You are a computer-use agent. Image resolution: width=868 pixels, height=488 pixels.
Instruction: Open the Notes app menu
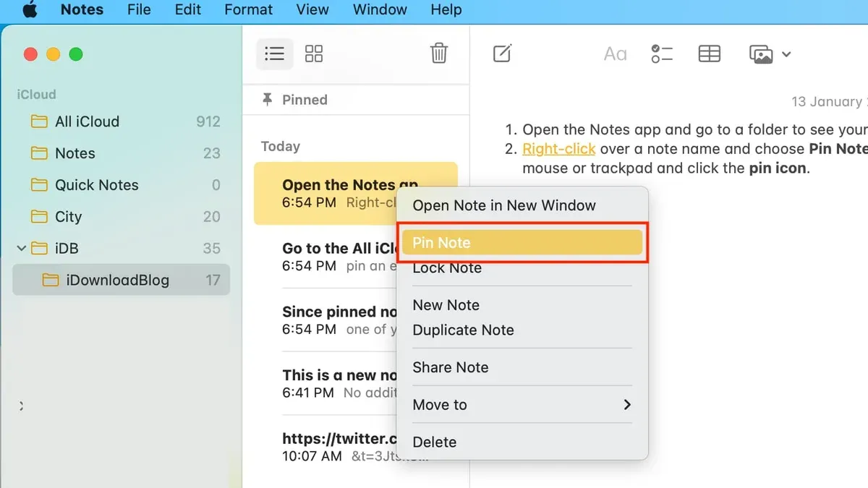(82, 10)
